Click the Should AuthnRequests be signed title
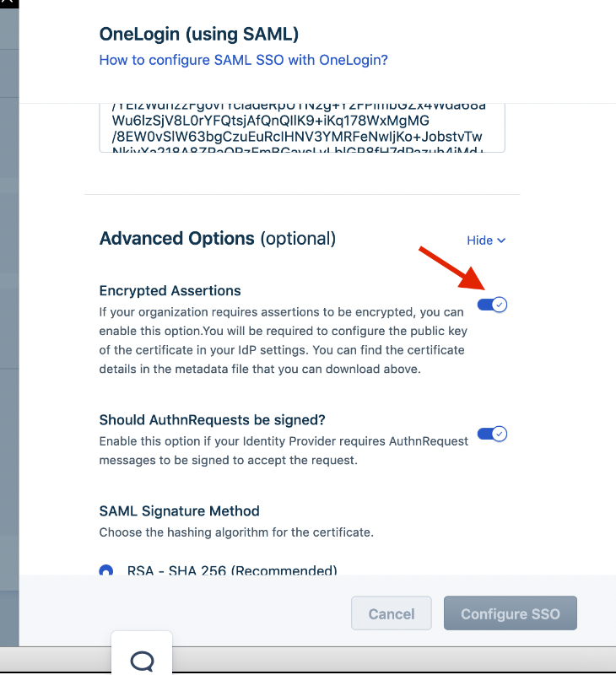Image resolution: width=616 pixels, height=675 pixels. tap(212, 419)
